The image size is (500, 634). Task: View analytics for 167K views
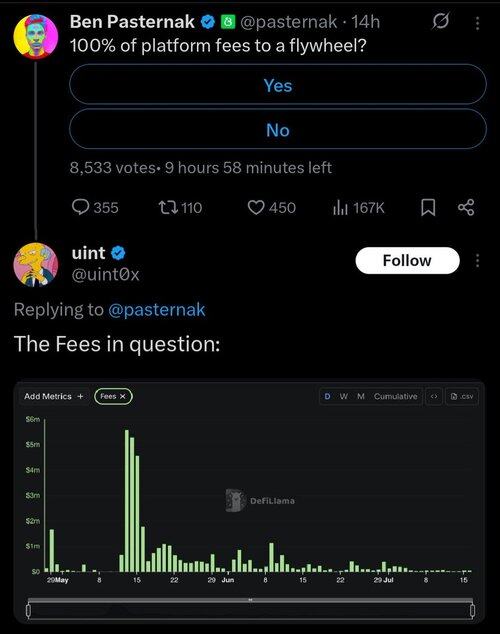point(359,207)
